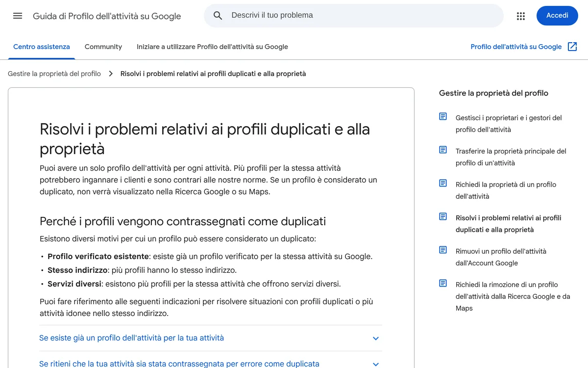Switch to the Centro assistenza tab

pyautogui.click(x=42, y=47)
